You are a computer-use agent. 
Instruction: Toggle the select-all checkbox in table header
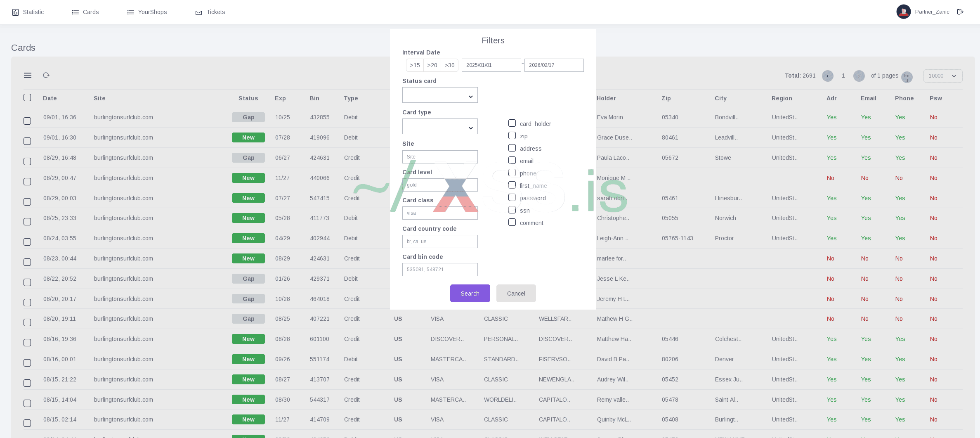[27, 97]
